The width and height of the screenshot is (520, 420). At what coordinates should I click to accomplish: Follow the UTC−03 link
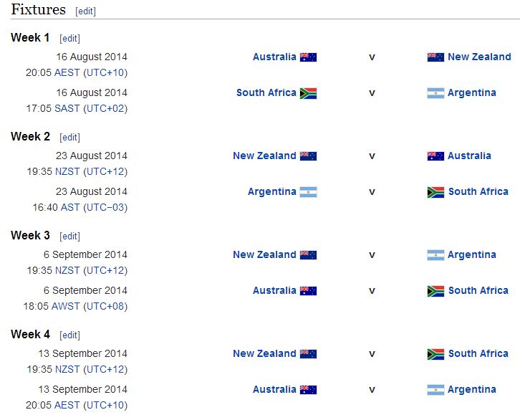[x=105, y=207]
